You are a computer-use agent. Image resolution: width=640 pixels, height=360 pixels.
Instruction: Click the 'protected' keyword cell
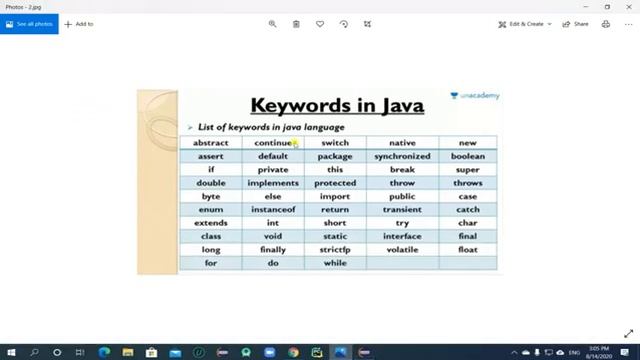(335, 183)
